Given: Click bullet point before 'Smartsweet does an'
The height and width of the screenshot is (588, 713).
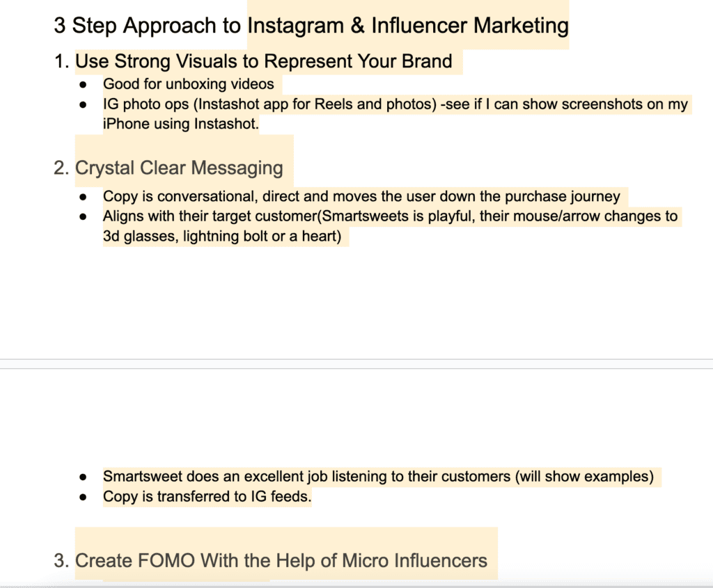Looking at the screenshot, I should [83, 477].
